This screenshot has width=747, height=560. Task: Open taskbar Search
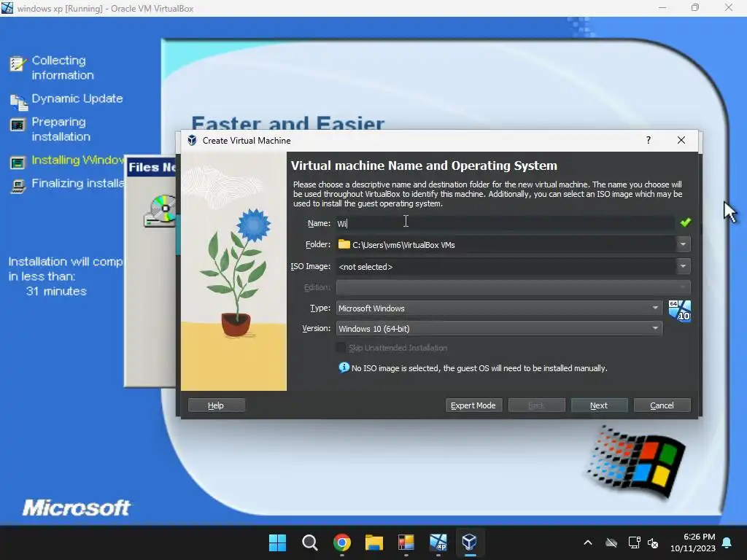pos(309,542)
